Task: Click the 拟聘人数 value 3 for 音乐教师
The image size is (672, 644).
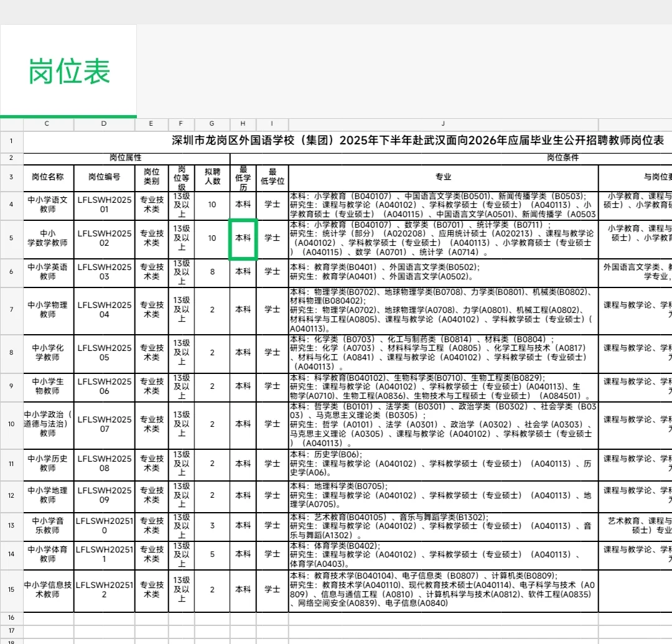Action: coord(212,526)
